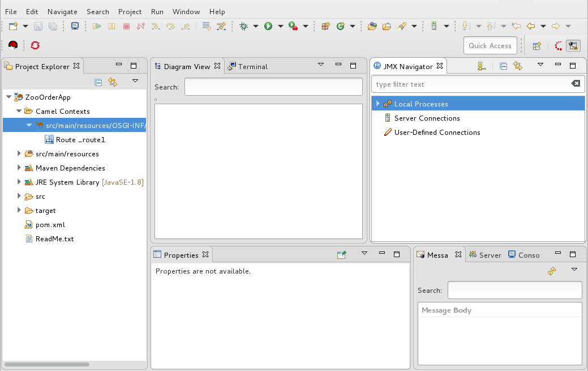
Task: Pin the Properties view to selection
Action: (x=341, y=255)
